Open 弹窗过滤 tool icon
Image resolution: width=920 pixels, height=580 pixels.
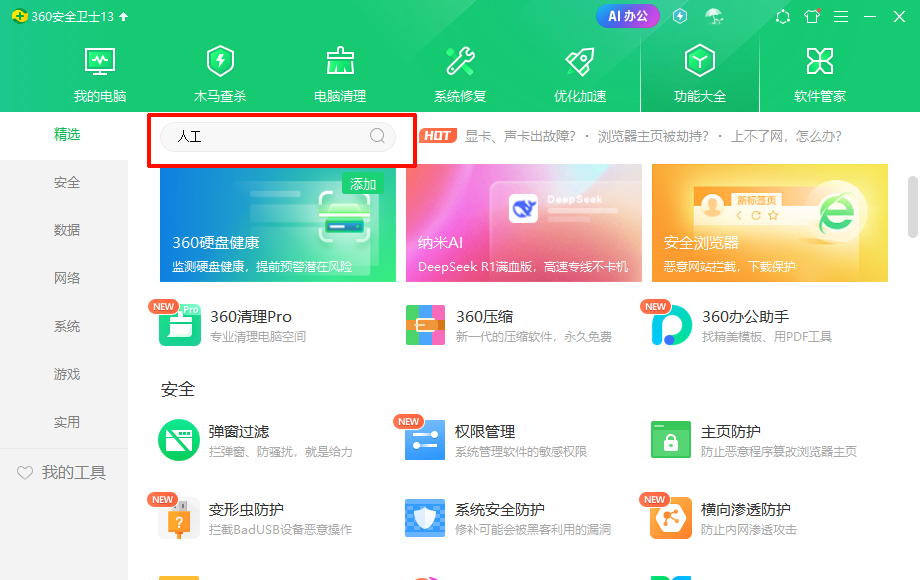coord(179,440)
